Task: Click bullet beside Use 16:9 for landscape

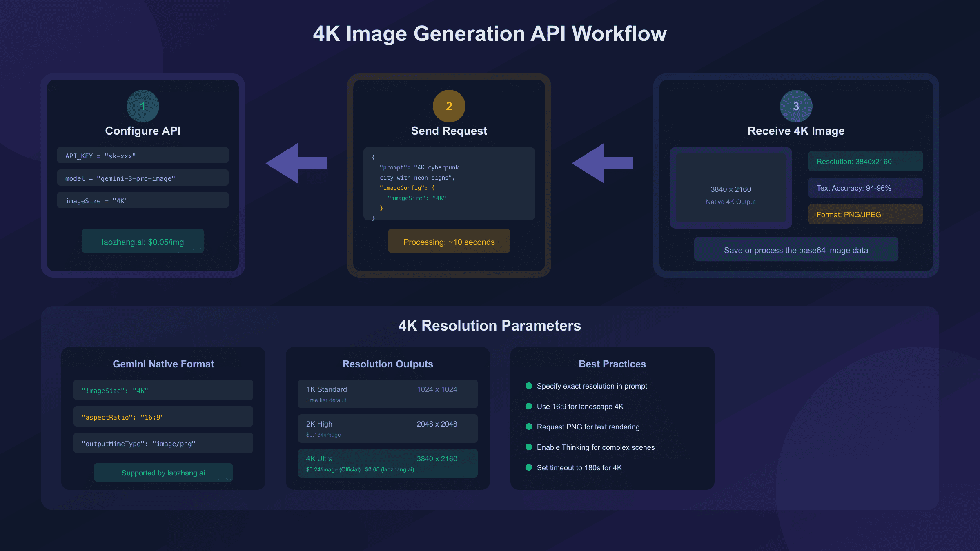Action: 529,406
